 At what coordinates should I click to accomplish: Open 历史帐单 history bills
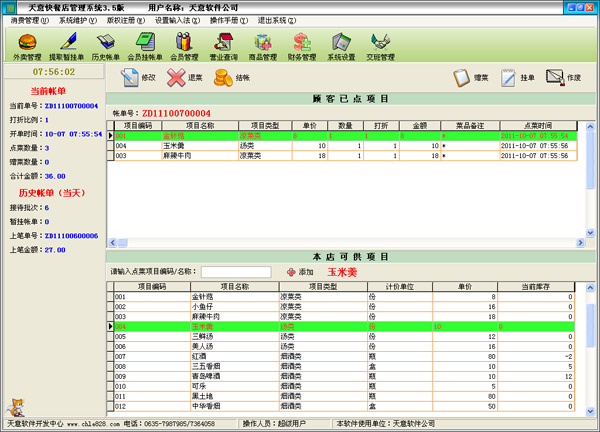[105, 44]
